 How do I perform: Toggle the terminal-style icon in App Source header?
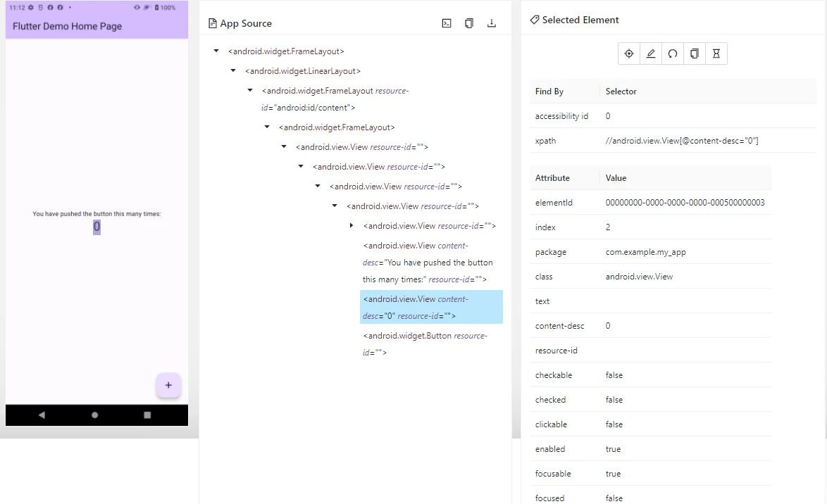click(x=447, y=23)
